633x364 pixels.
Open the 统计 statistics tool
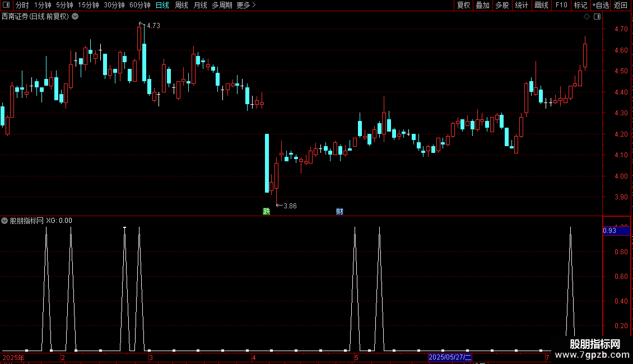coord(522,5)
